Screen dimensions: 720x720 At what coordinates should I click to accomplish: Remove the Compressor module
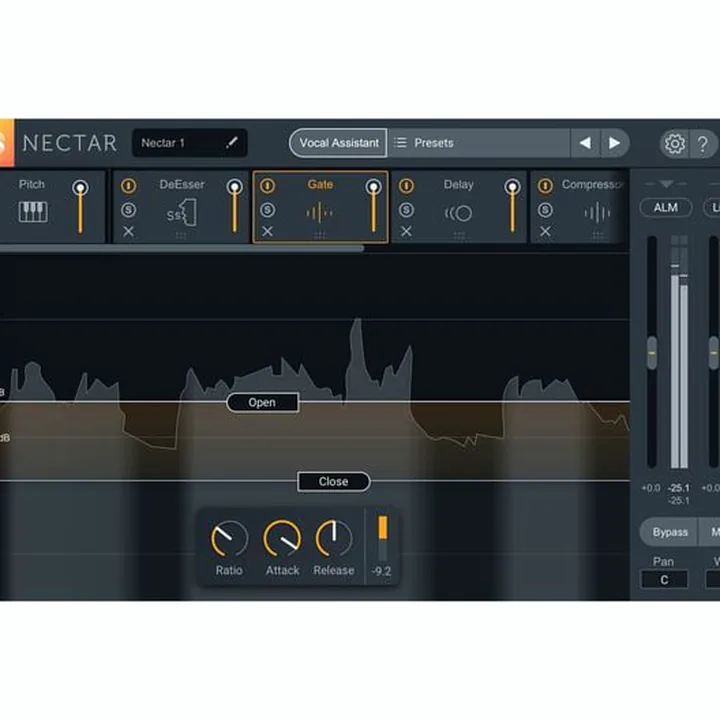click(x=545, y=231)
